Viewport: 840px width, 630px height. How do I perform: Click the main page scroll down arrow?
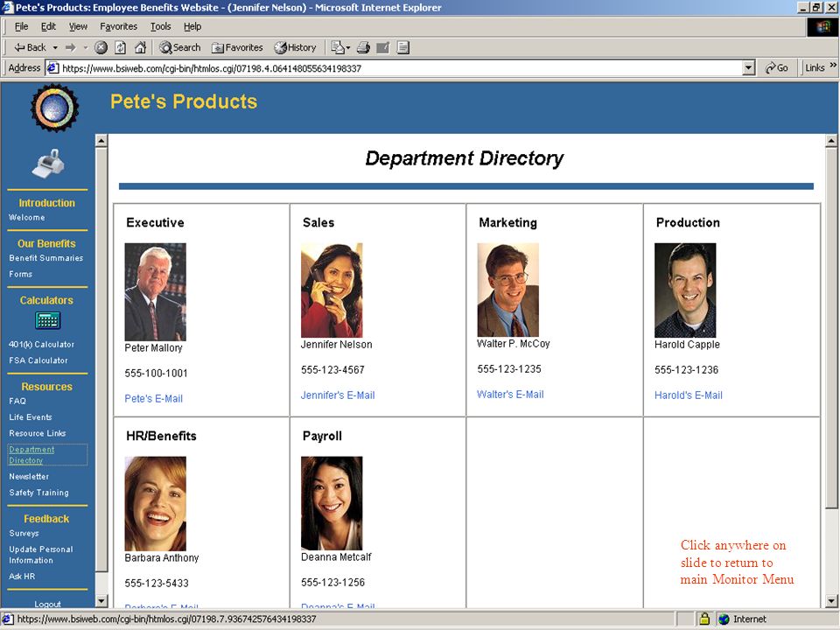[831, 601]
